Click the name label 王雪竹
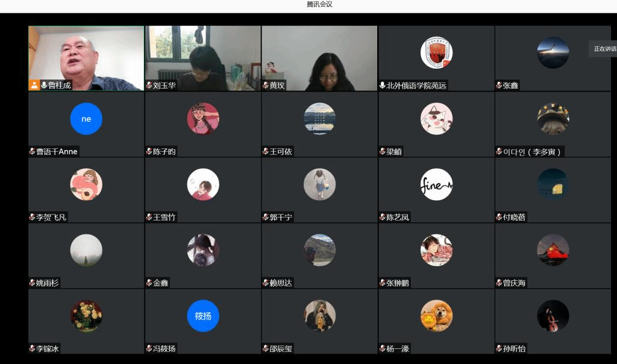617x364 pixels. point(164,217)
